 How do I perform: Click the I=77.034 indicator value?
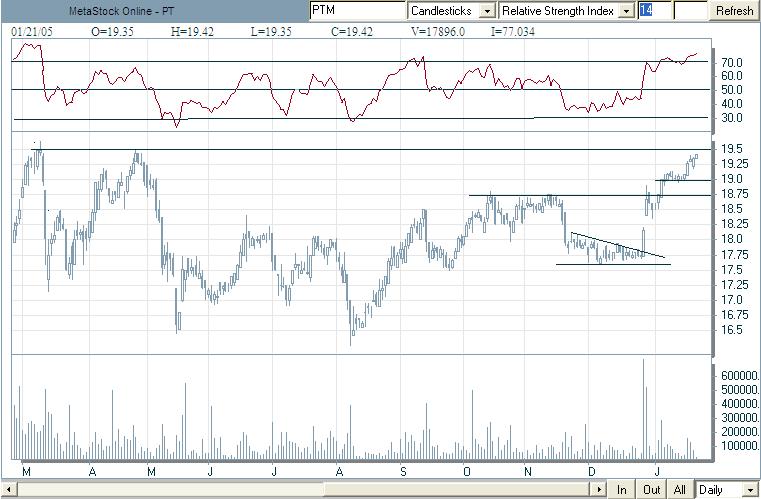pyautogui.click(x=513, y=32)
